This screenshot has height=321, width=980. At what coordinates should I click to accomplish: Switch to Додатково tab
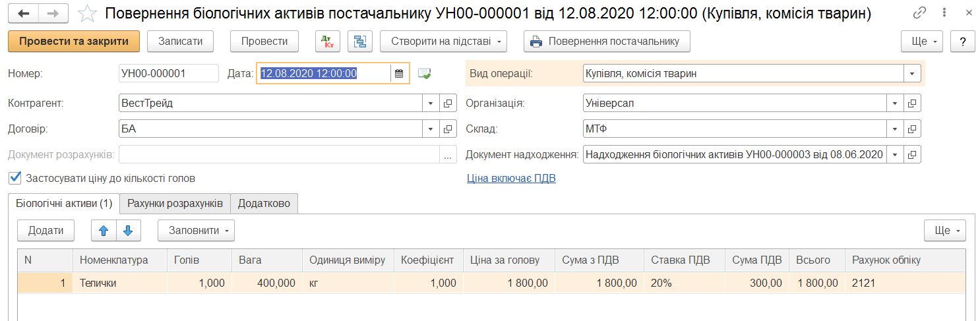pyautogui.click(x=264, y=203)
